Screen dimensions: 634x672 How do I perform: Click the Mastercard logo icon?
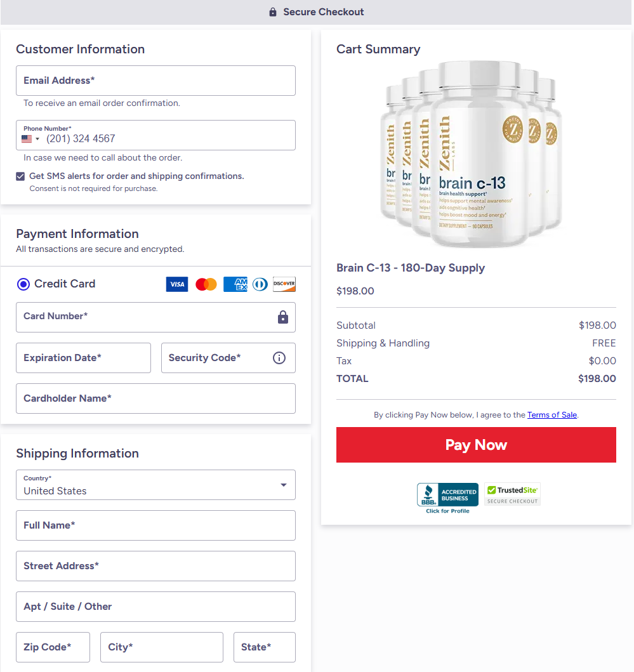(x=206, y=284)
